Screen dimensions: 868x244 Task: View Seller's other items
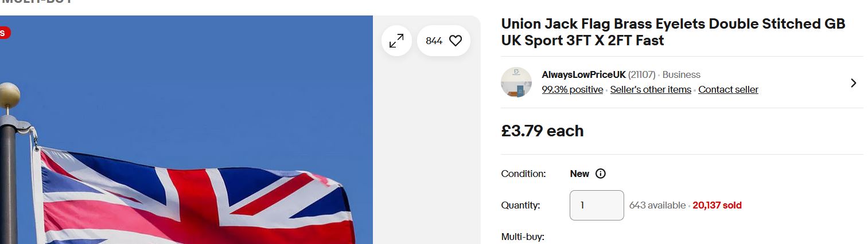(651, 89)
